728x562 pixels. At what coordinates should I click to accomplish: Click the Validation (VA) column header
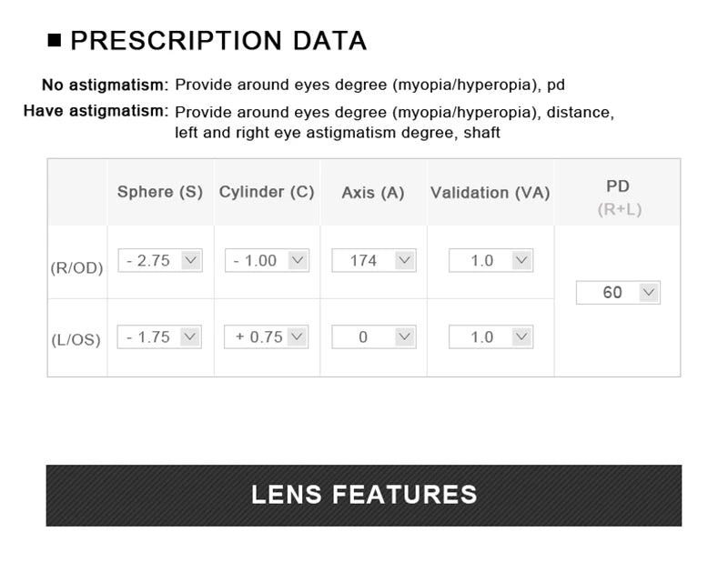(490, 193)
